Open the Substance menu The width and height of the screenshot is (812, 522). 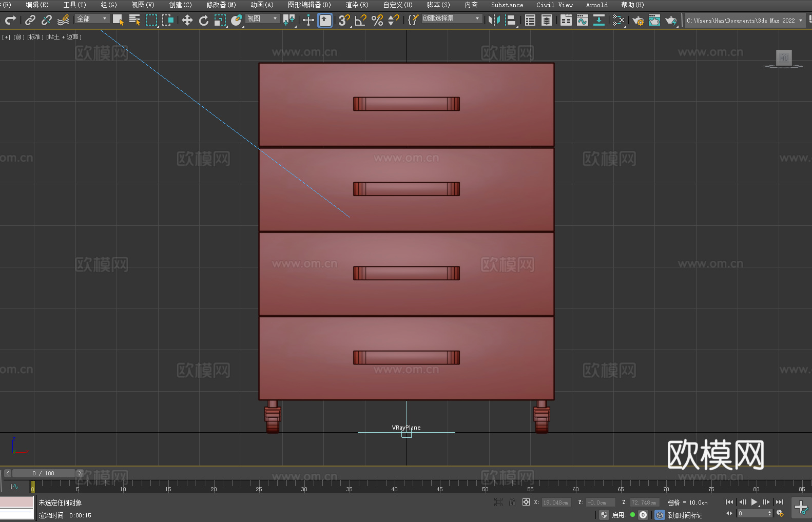pyautogui.click(x=507, y=5)
